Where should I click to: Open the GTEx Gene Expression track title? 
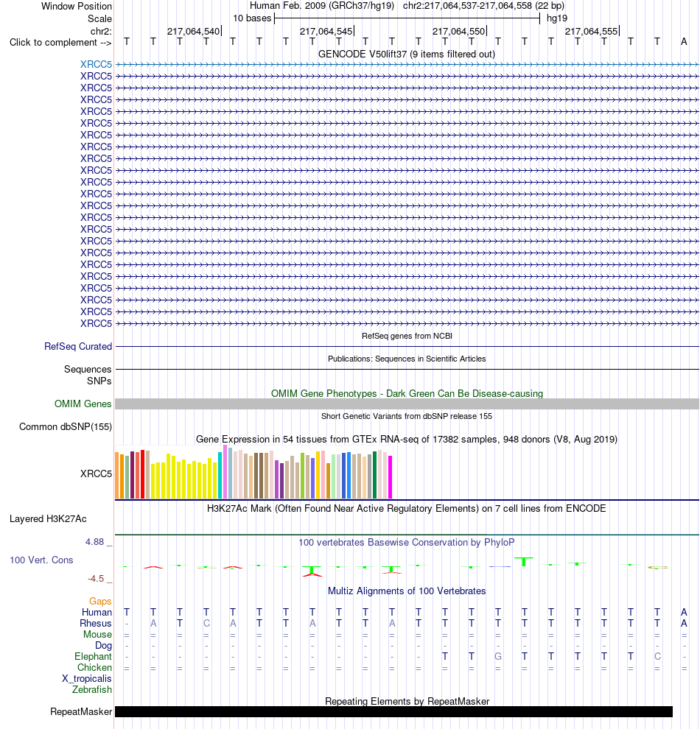coord(407,439)
